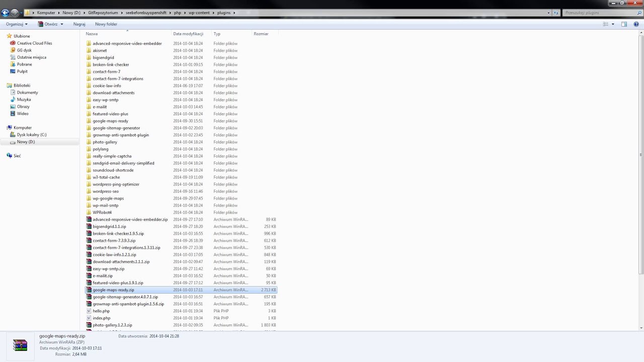Viewport: 644px width, 362px height.
Task: Click the archive icon of google-maps-ready.zip
Action: tap(89, 290)
